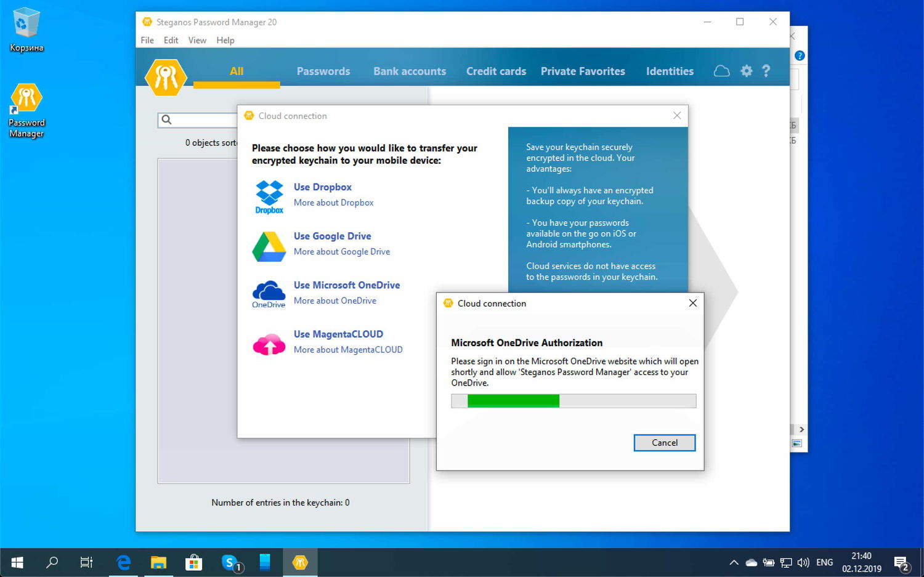Click the ENG language indicator
924x577 pixels.
click(x=824, y=562)
